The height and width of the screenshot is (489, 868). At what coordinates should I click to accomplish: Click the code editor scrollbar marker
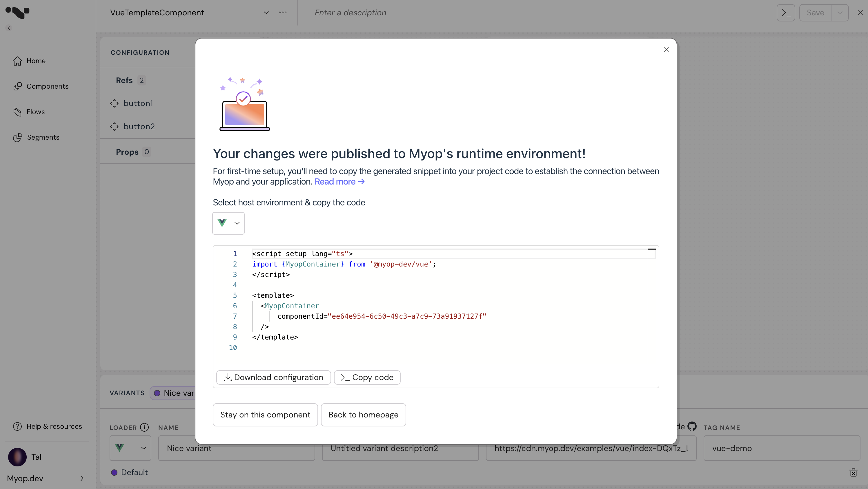652,249
